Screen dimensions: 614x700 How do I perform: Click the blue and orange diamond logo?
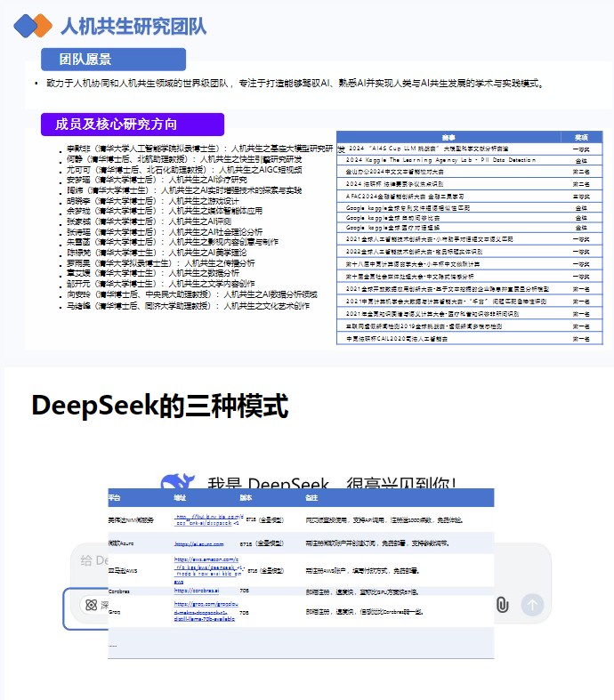point(33,26)
